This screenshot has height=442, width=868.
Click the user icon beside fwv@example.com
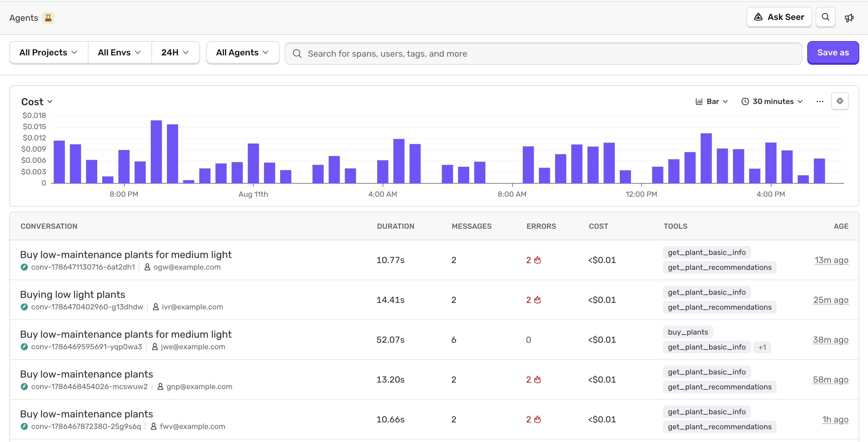click(x=153, y=426)
